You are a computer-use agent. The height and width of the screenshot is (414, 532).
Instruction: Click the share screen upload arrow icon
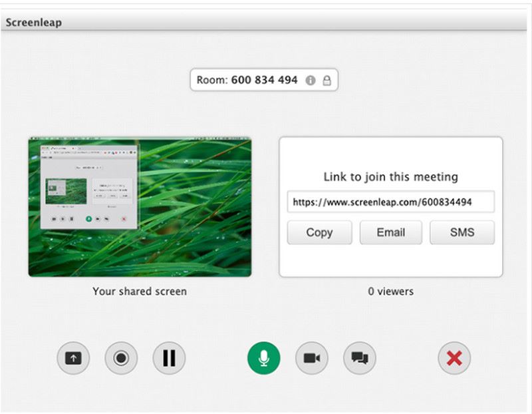[x=73, y=358]
